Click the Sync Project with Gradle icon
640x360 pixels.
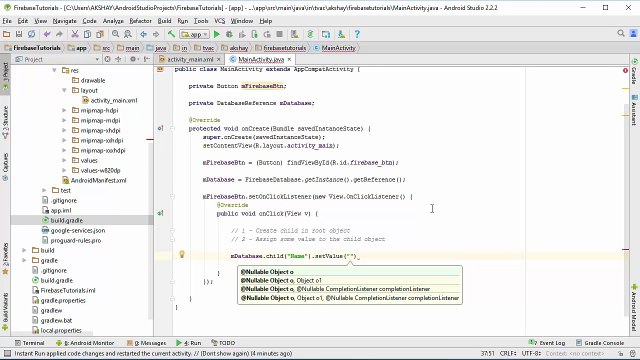[x=310, y=34]
